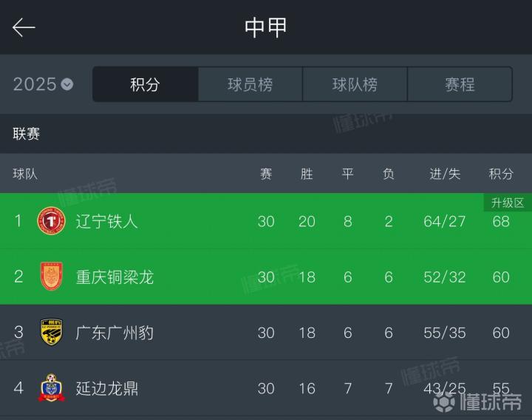Tap the back arrow icon
The image size is (532, 420).
pyautogui.click(x=24, y=27)
